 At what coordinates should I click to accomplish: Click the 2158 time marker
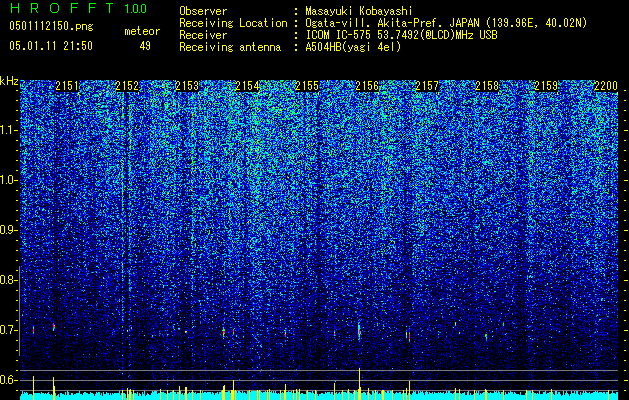point(487,86)
